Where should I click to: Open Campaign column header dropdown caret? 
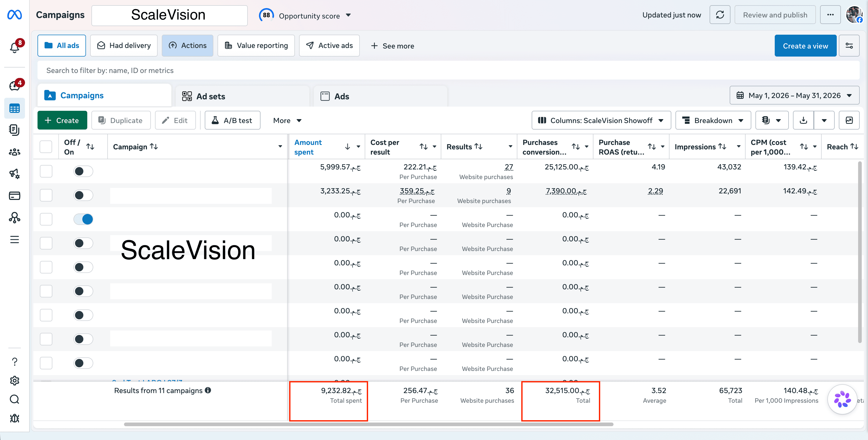tap(280, 147)
